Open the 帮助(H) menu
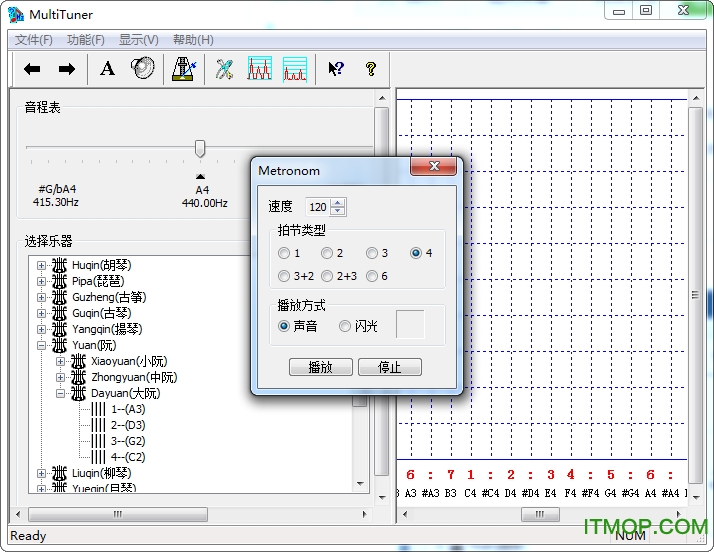 (193, 40)
